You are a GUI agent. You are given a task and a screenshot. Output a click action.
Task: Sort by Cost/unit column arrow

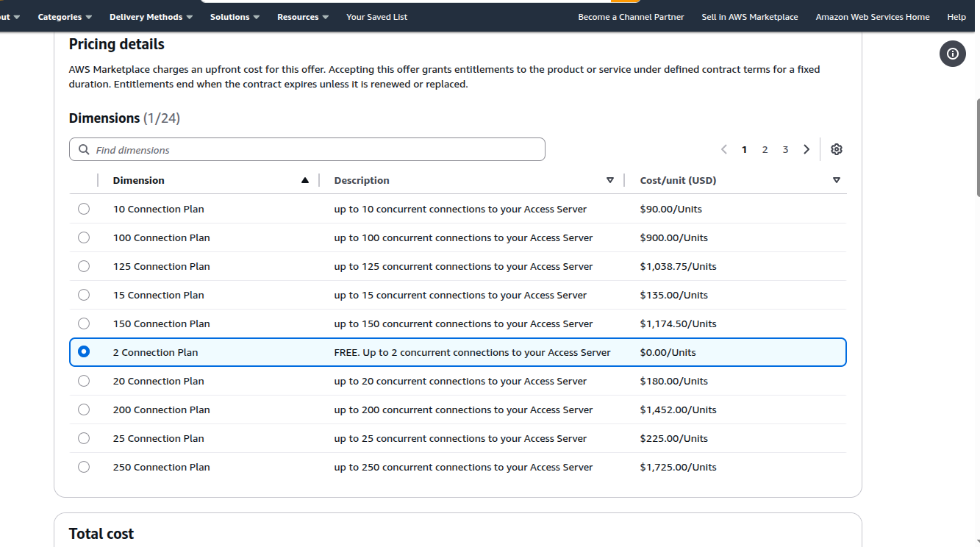point(836,181)
